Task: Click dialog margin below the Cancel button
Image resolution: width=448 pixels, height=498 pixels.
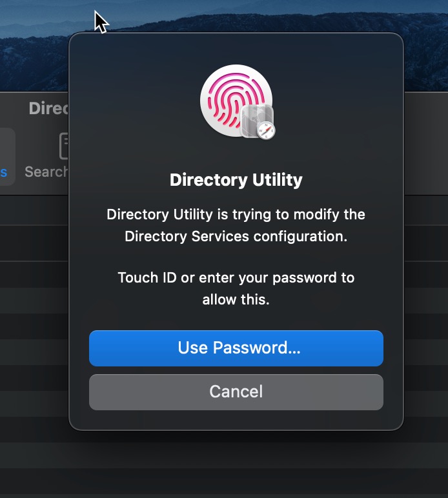Action: click(236, 420)
